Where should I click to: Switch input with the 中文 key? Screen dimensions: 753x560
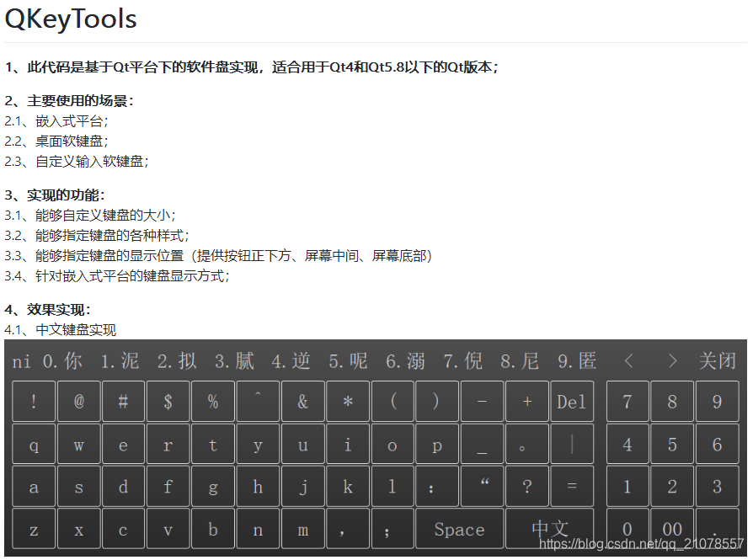click(549, 528)
